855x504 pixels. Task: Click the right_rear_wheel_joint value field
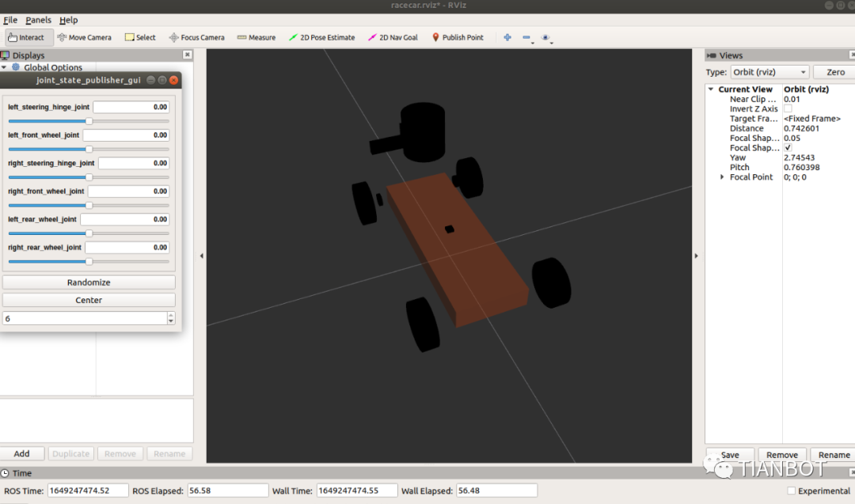(x=127, y=248)
